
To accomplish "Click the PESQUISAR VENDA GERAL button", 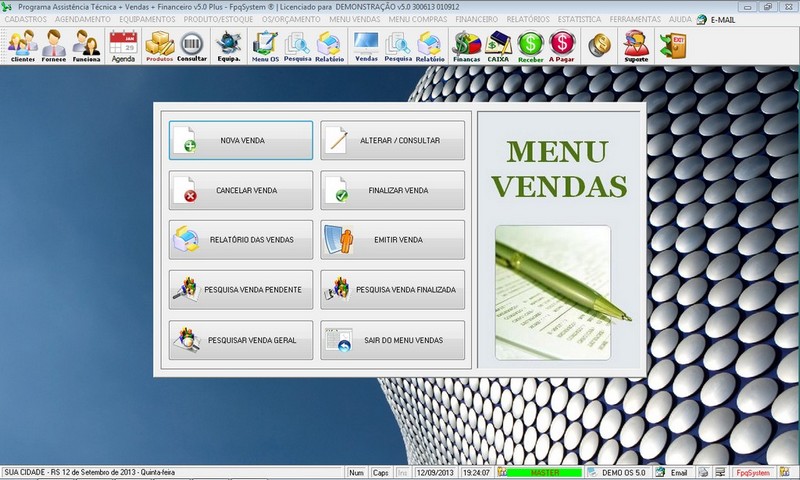I will pos(241,340).
